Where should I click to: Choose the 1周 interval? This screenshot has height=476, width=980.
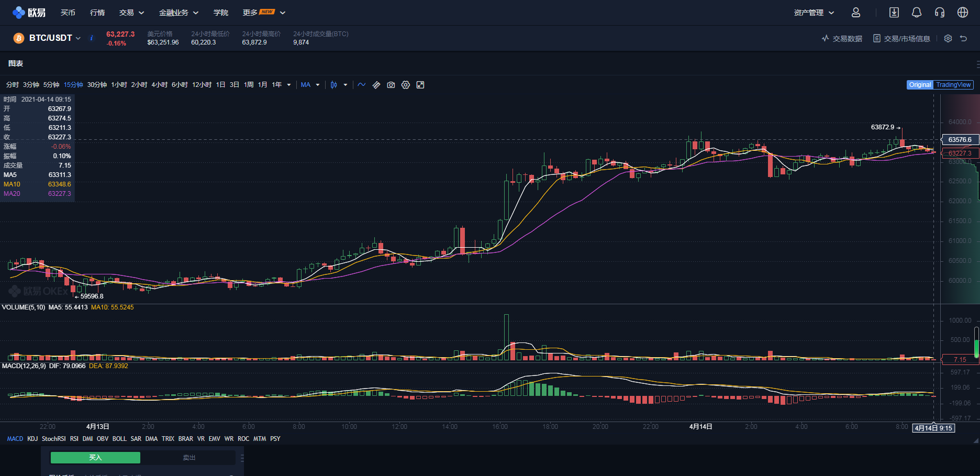[x=249, y=85]
